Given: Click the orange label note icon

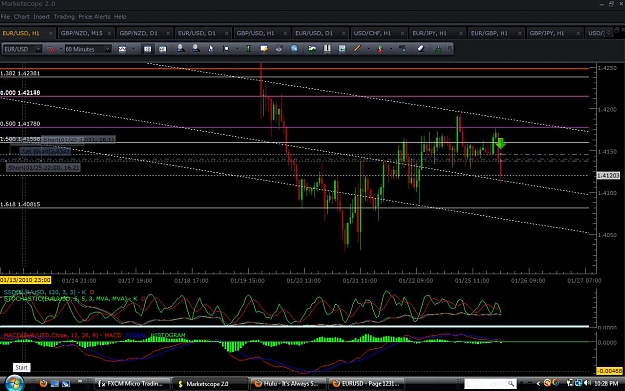Looking at the screenshot, I should coord(263,49).
